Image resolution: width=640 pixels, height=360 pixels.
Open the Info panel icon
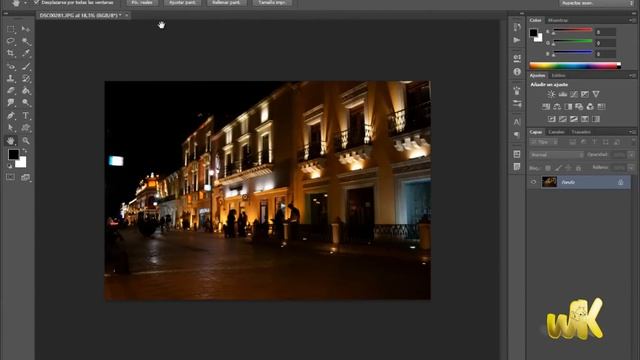[x=517, y=71]
